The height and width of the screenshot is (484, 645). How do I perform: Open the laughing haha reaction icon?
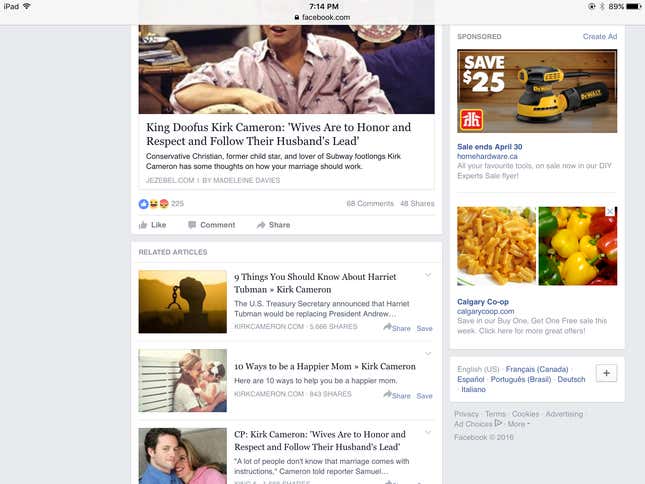(x=154, y=204)
